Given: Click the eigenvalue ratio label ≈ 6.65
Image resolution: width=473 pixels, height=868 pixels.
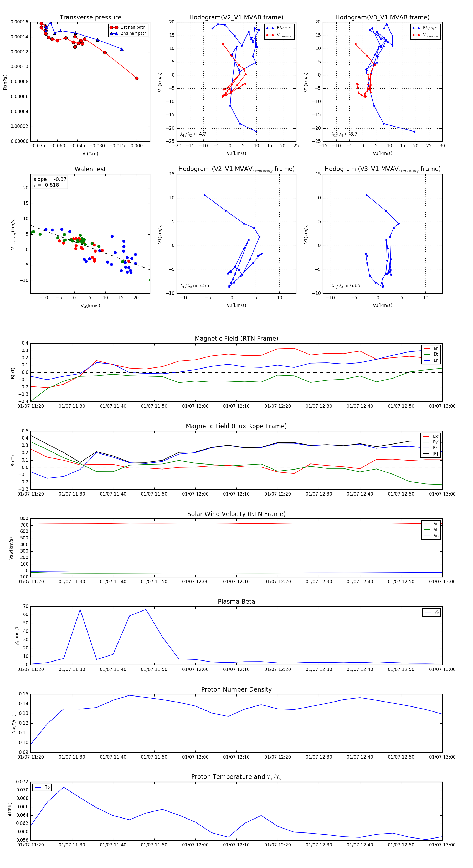Looking at the screenshot, I should coord(346,286).
